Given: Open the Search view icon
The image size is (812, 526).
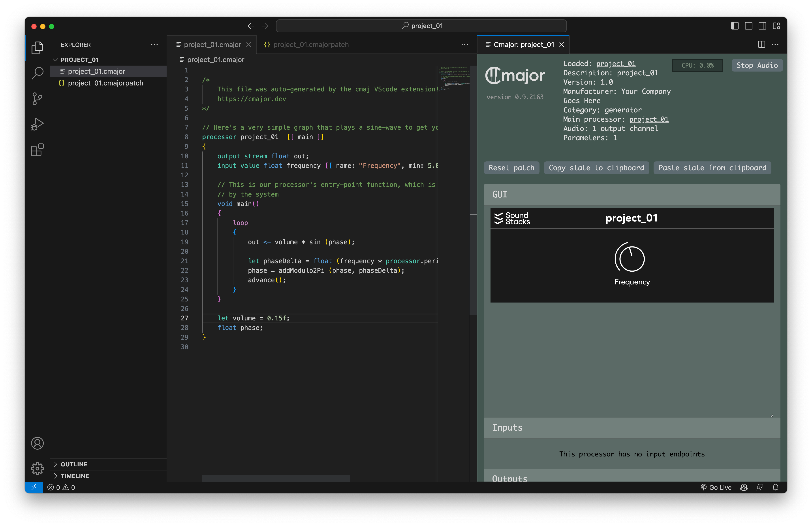Looking at the screenshot, I should [37, 73].
